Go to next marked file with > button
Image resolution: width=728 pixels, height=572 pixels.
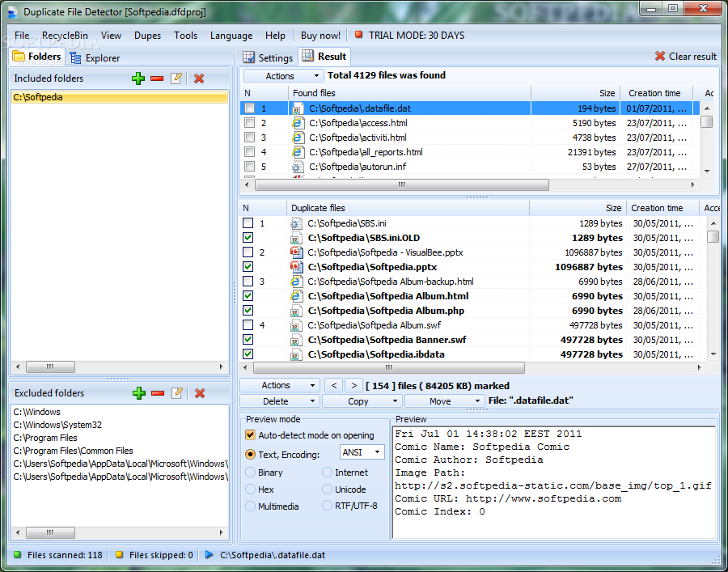pyautogui.click(x=353, y=385)
